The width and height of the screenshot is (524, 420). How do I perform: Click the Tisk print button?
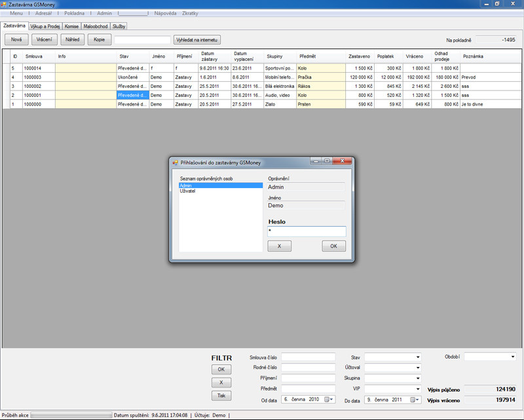pyautogui.click(x=221, y=396)
